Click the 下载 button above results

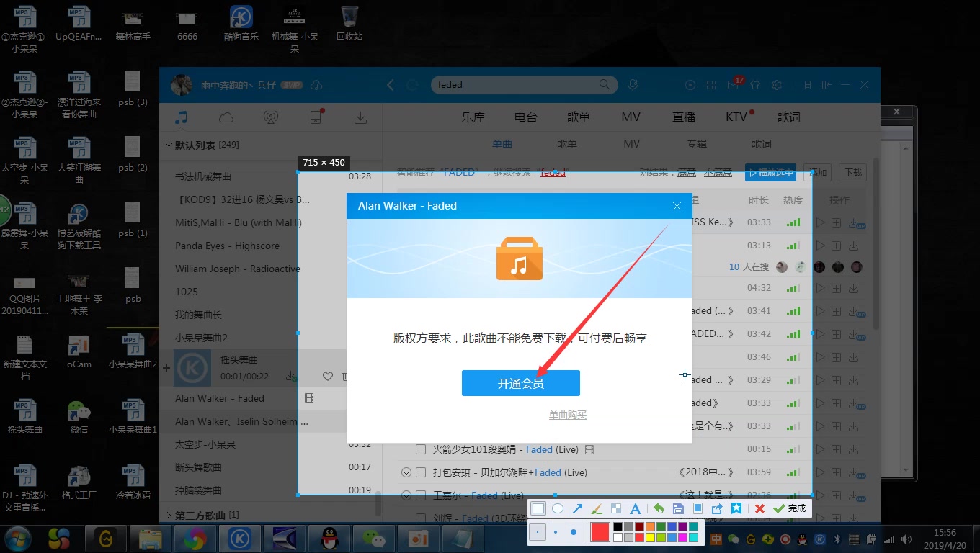coord(853,173)
